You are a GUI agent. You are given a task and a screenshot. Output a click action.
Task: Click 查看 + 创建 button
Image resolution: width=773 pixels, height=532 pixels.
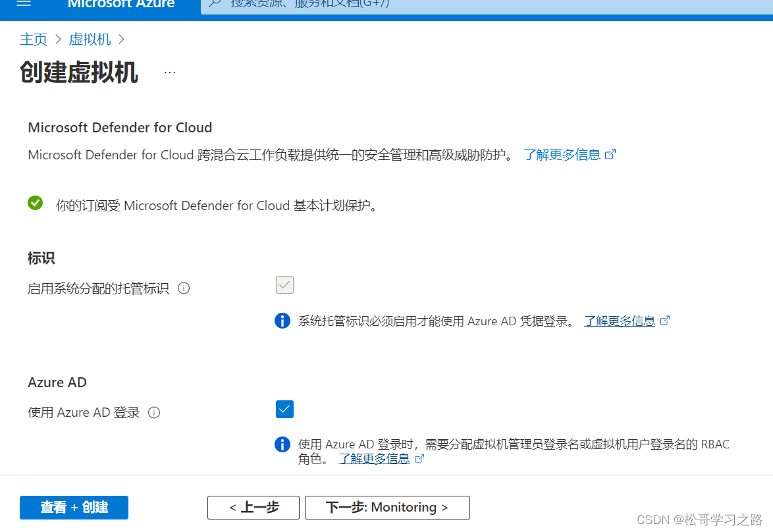(74, 508)
